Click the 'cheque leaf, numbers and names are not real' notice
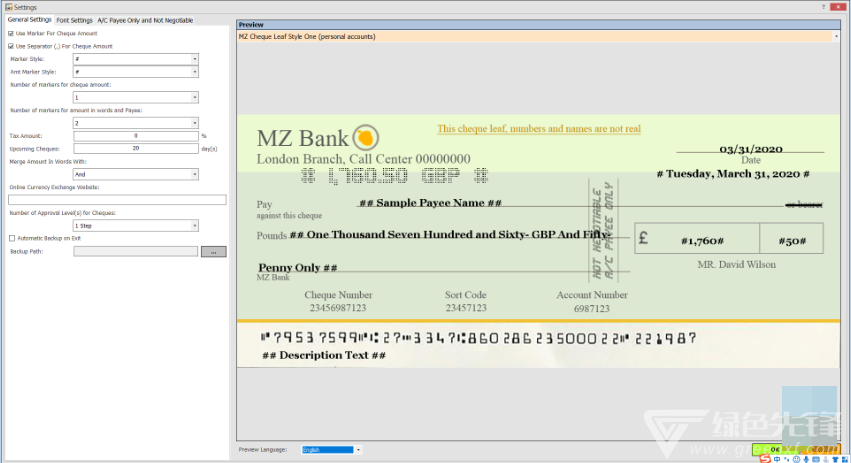Screen dimensions: 851x463 tap(539, 129)
